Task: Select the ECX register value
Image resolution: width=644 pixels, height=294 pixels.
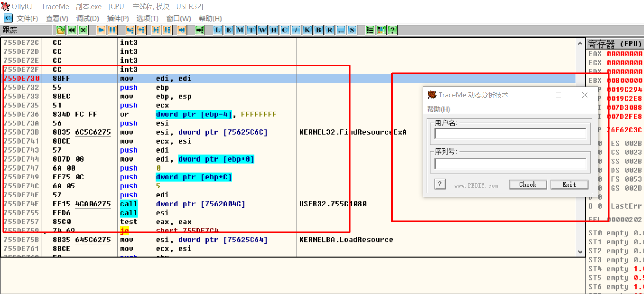Action: [x=624, y=63]
